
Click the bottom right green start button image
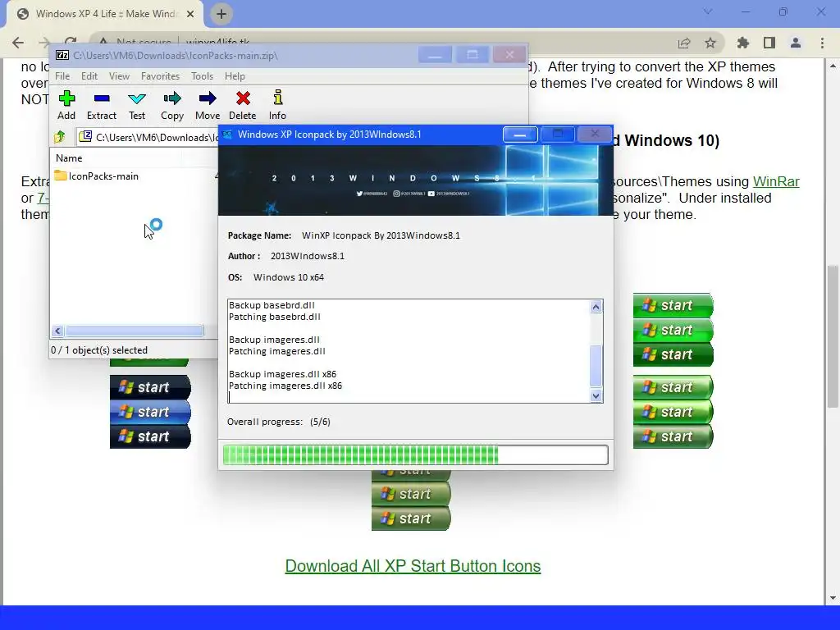click(673, 436)
